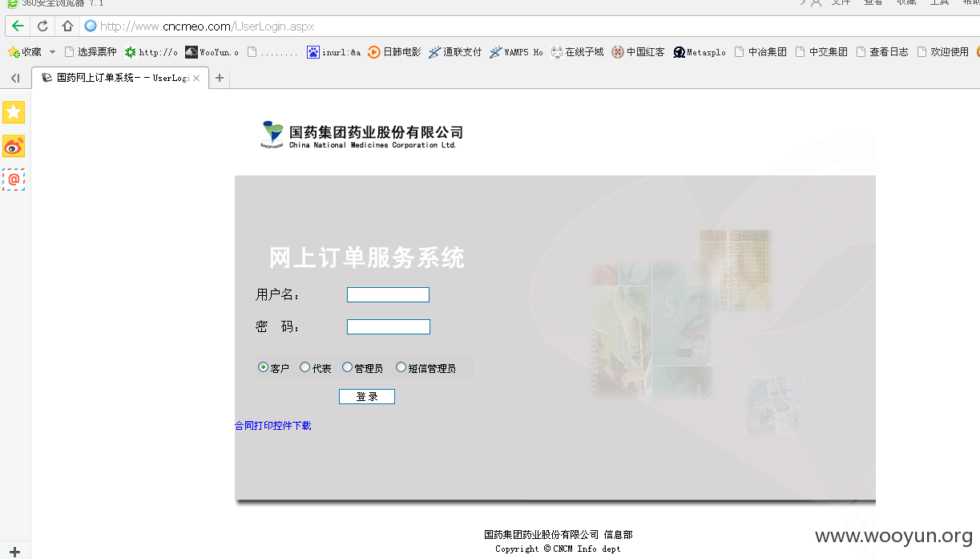980x559 pixels.
Task: Reload the page with refresh icon
Action: [x=42, y=26]
